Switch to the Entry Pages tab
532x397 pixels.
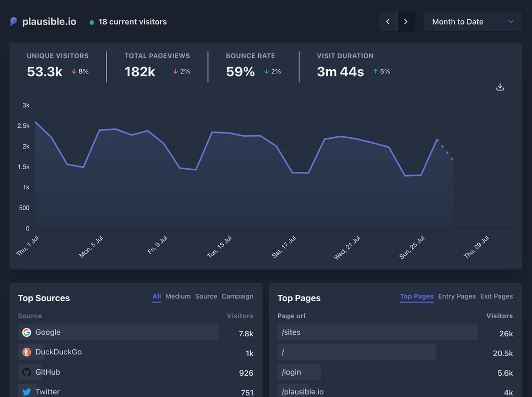pyautogui.click(x=456, y=296)
